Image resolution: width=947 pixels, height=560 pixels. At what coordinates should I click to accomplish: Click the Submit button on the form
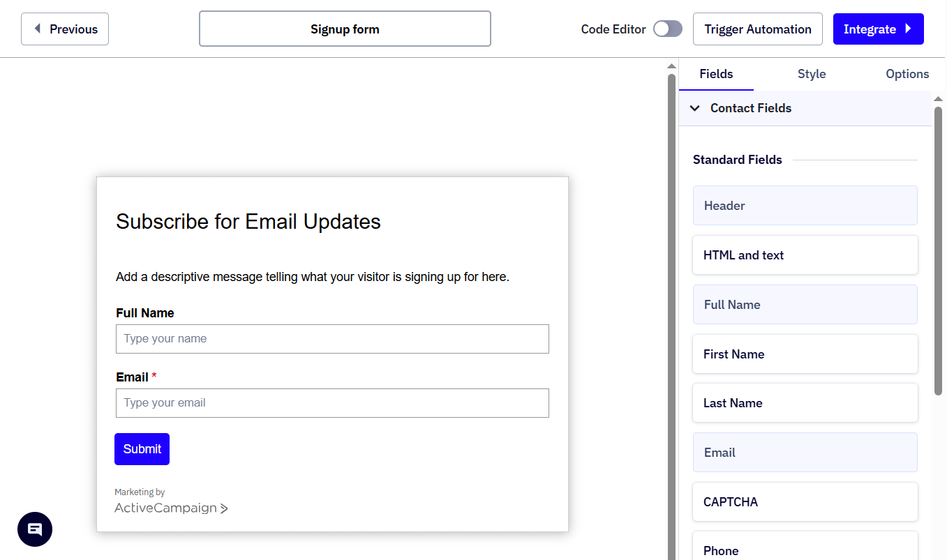click(142, 448)
